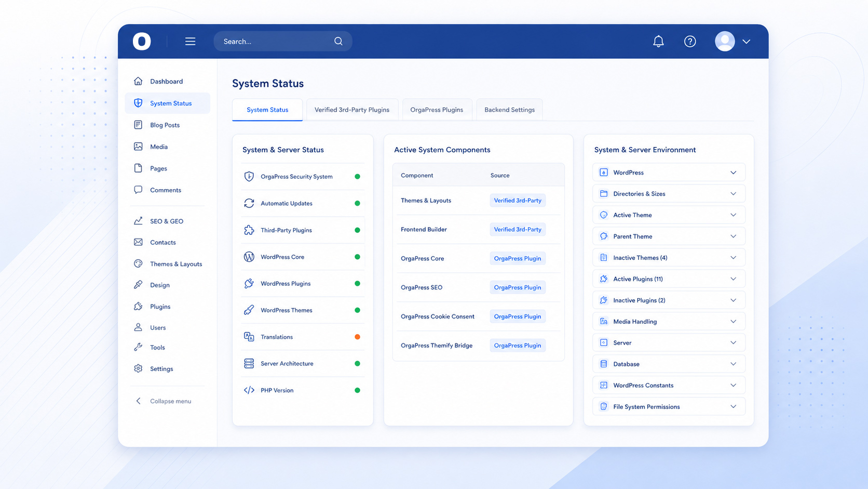
Task: Click the WordPress Themes status row label
Action: click(287, 310)
